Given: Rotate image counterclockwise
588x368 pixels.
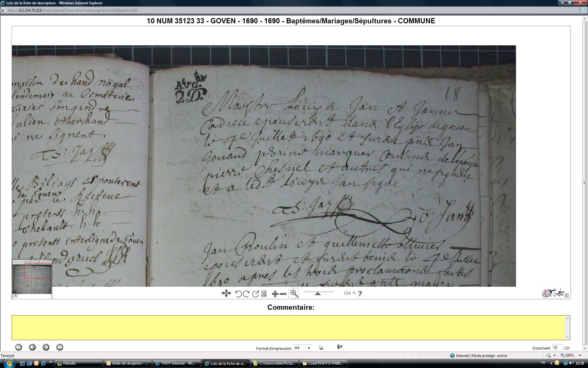Looking at the screenshot, I should click(238, 294).
